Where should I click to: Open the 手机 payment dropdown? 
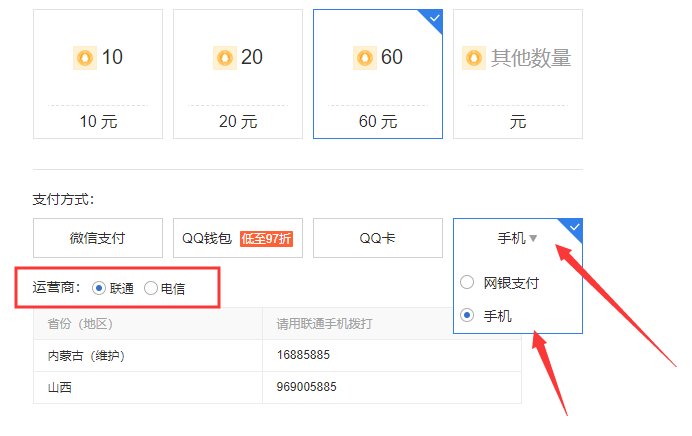(x=518, y=238)
